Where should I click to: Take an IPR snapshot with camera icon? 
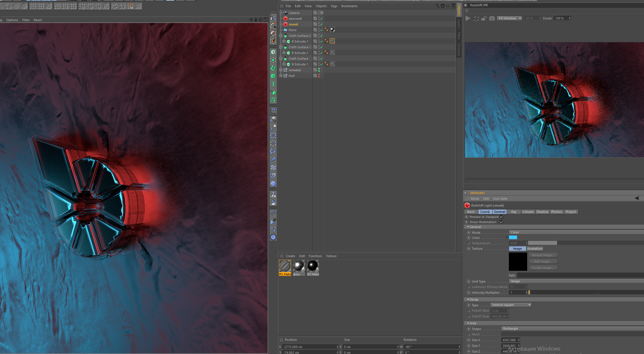coord(492,18)
